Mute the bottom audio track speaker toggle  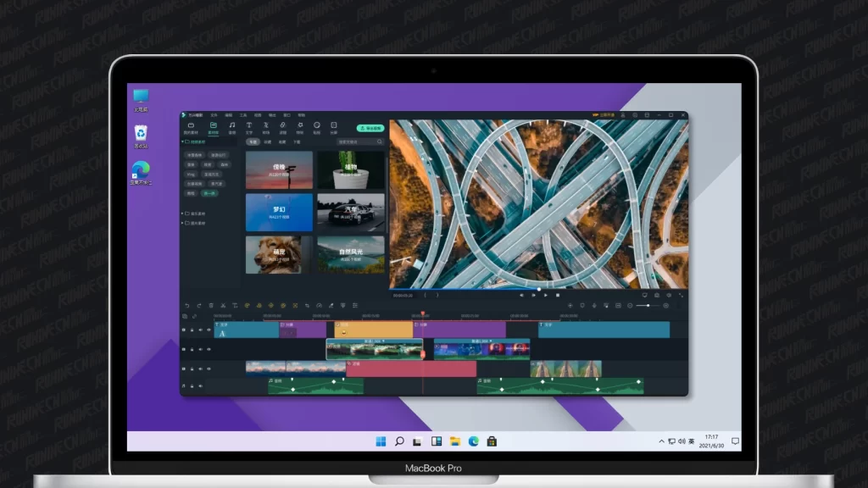(x=201, y=386)
